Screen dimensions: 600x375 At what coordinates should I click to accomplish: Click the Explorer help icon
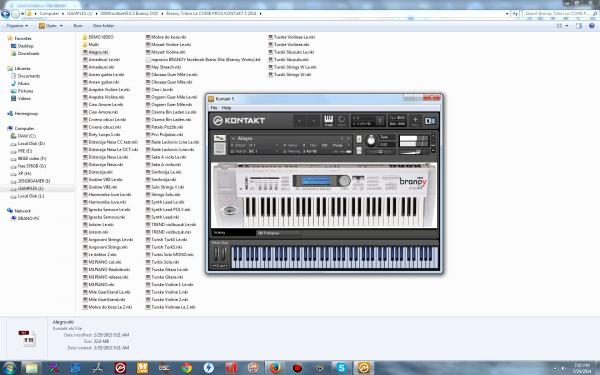[x=592, y=26]
